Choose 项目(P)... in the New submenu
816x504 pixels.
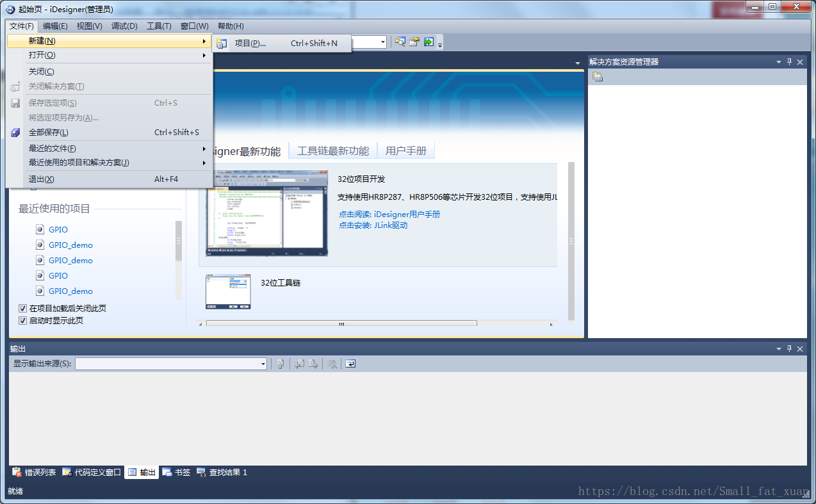tap(282, 44)
